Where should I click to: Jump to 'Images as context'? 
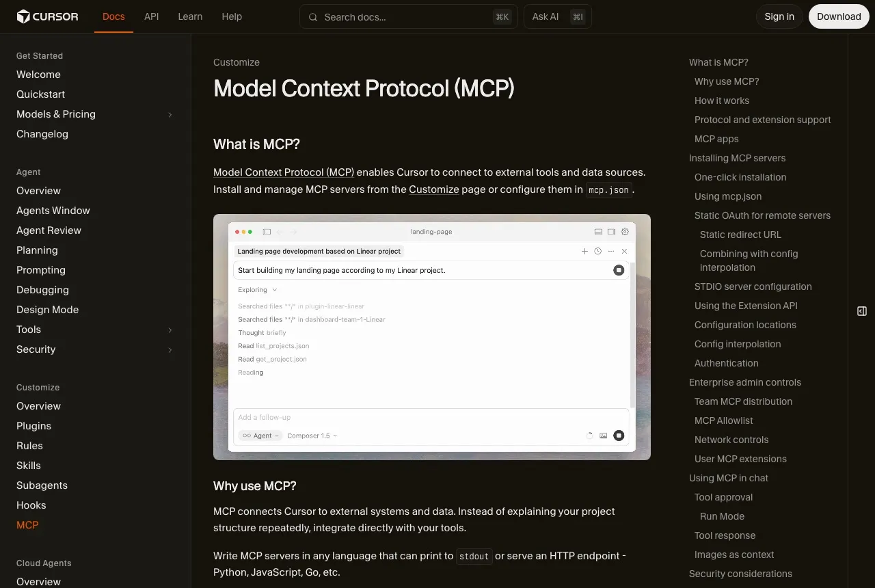pyautogui.click(x=734, y=554)
